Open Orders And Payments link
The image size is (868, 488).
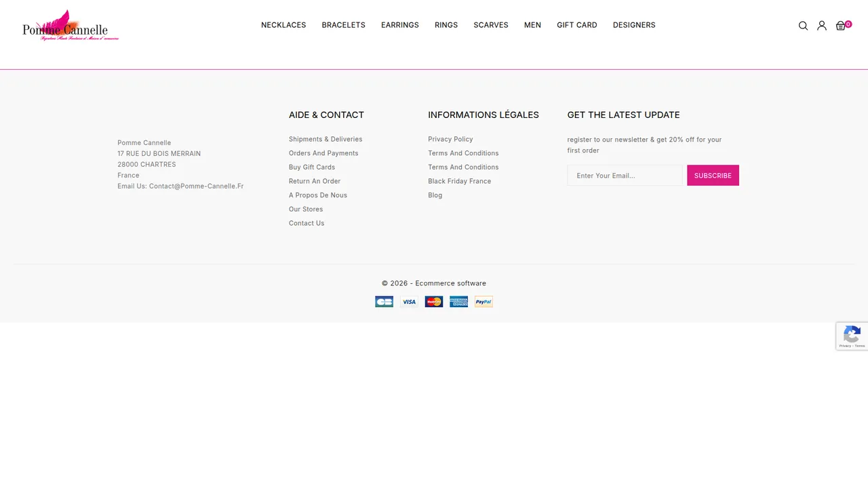pos(323,153)
